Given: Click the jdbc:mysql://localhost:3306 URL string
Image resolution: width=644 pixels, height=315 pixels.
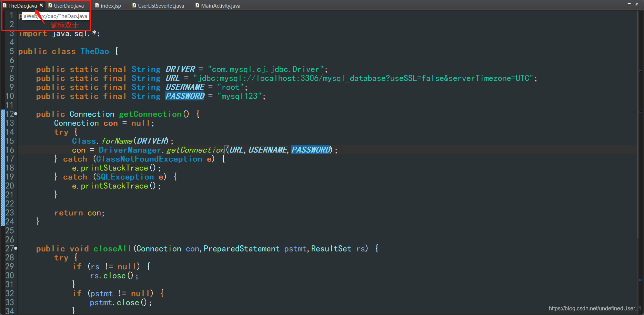Looking at the screenshot, I should (363, 78).
